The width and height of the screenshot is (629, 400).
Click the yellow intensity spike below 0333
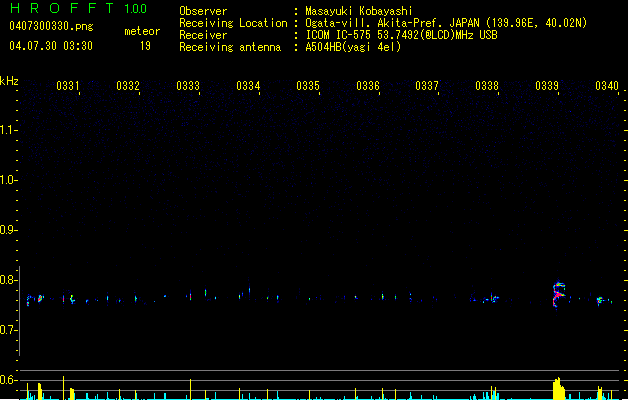[191, 390]
